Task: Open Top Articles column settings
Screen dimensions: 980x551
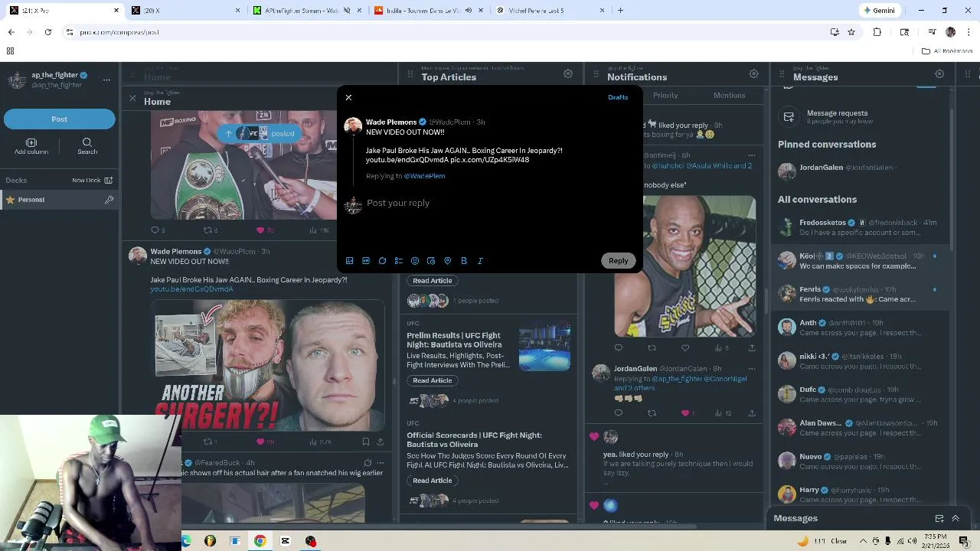Action: tap(568, 74)
